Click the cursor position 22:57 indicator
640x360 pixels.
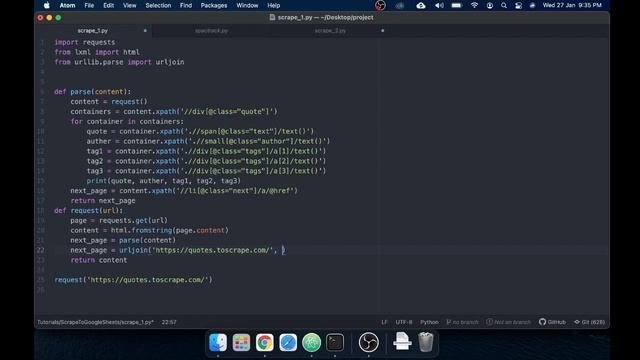(x=169, y=322)
